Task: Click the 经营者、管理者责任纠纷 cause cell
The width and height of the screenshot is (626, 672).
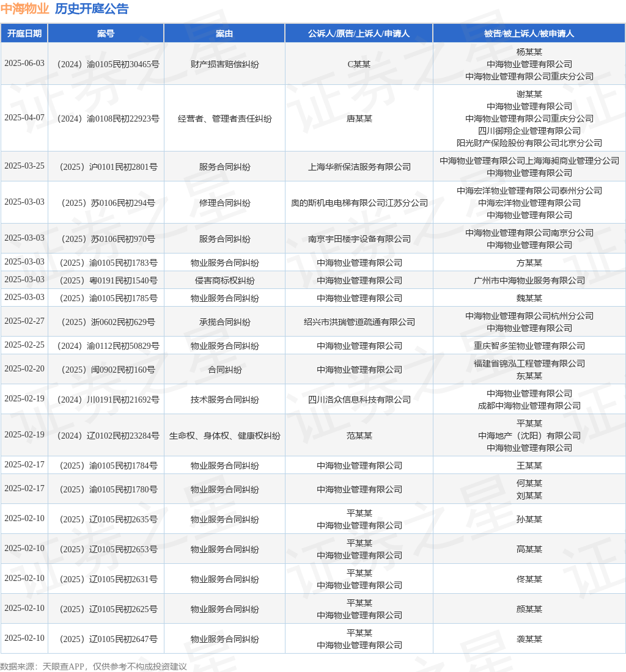Action: 225,119
